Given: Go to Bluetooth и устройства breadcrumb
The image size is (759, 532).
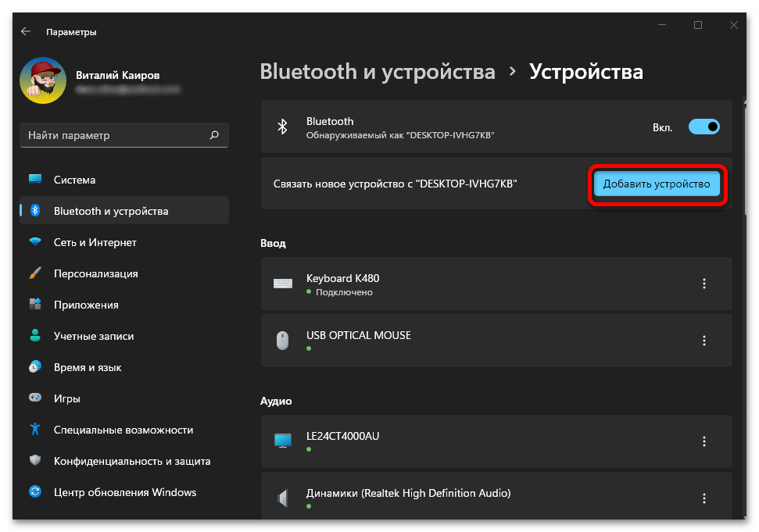Looking at the screenshot, I should pos(378,72).
